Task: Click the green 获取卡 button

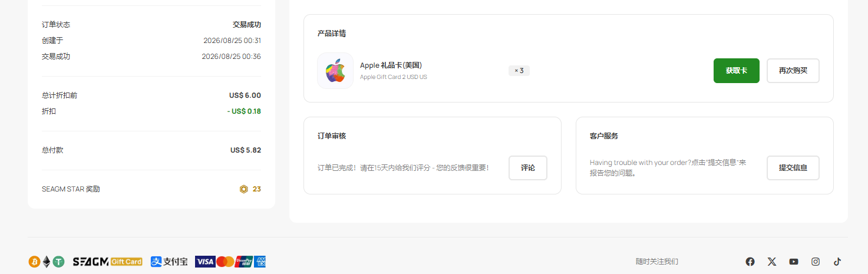Action: click(x=736, y=71)
